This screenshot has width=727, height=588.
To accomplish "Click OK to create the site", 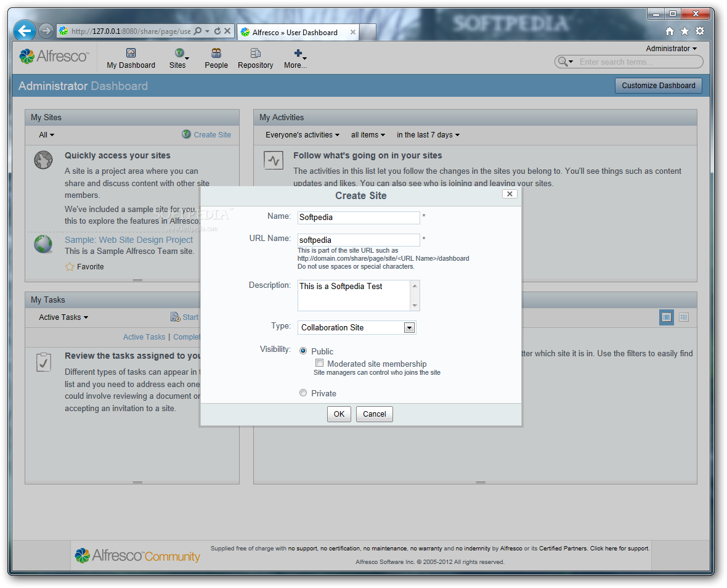I will (x=339, y=414).
